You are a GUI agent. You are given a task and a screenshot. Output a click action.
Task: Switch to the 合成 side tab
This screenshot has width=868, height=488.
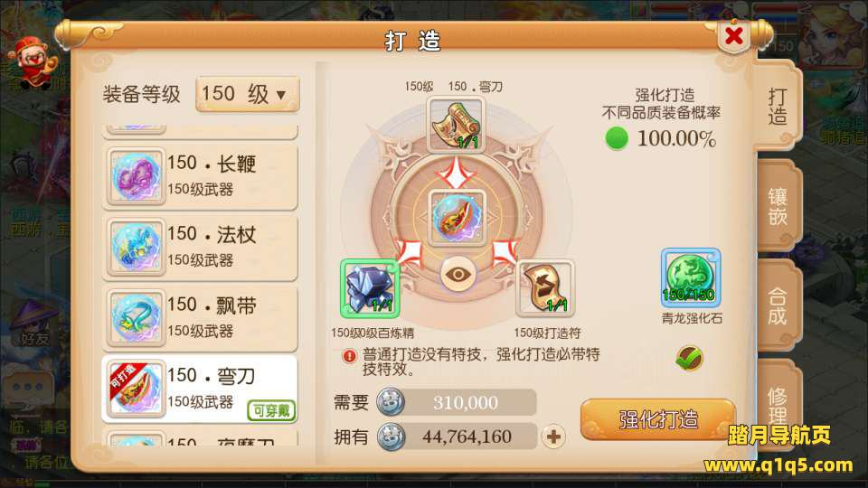[777, 306]
